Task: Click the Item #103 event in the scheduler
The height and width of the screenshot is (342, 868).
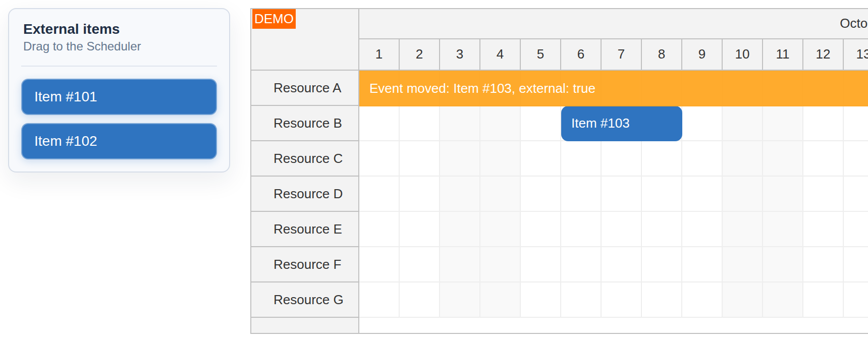Action: (x=621, y=124)
